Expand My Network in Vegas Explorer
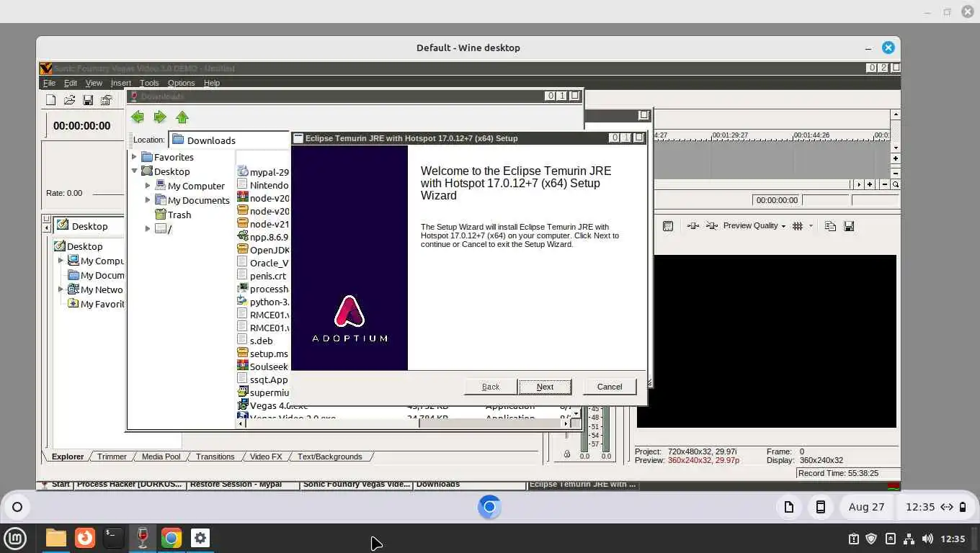The image size is (980, 553). 61,289
